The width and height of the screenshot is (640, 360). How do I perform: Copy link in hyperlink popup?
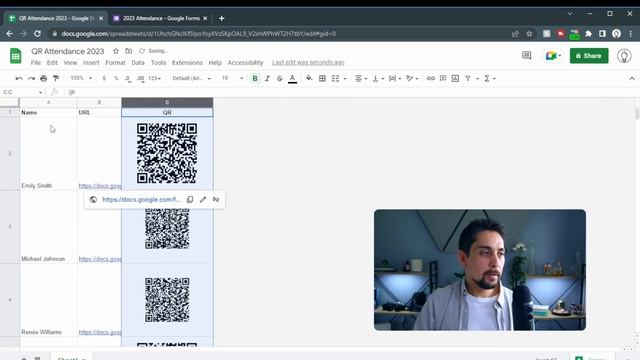pos(190,200)
